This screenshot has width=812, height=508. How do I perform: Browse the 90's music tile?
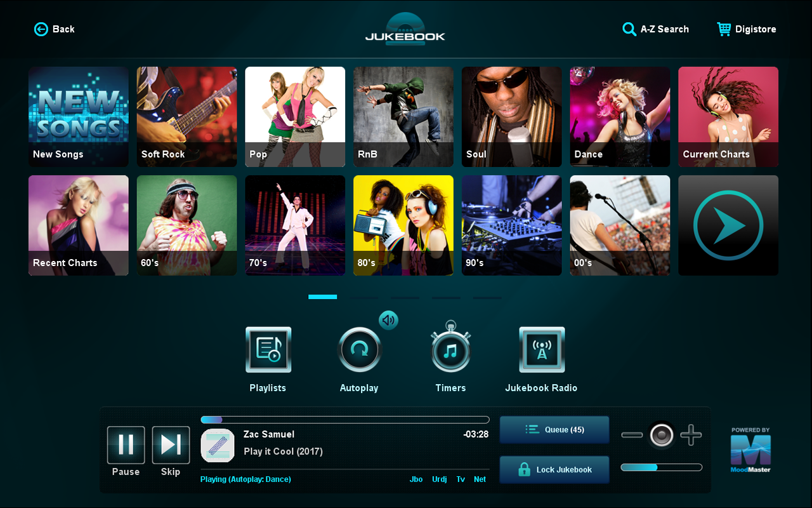512,225
